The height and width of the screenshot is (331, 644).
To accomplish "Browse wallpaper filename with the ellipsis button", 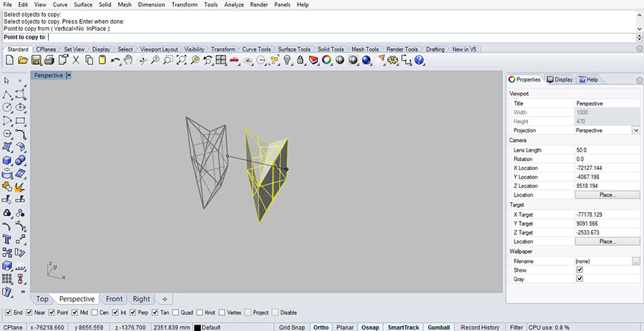I will [636, 261].
